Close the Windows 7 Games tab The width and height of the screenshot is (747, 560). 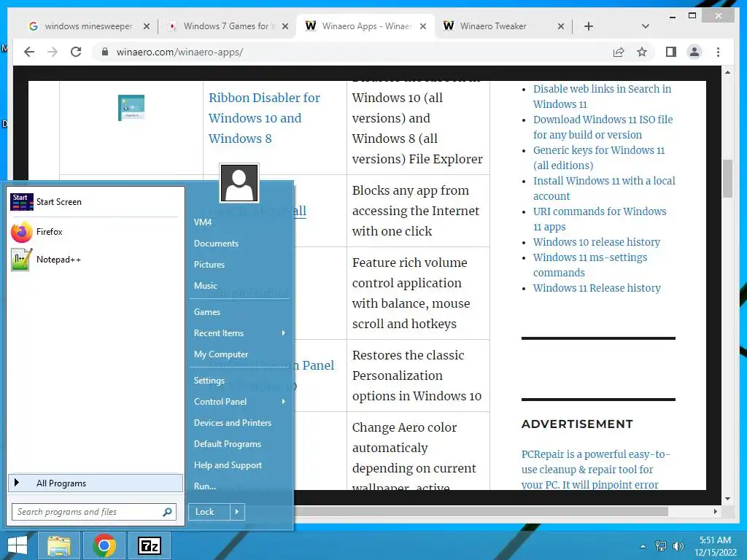coord(285,26)
